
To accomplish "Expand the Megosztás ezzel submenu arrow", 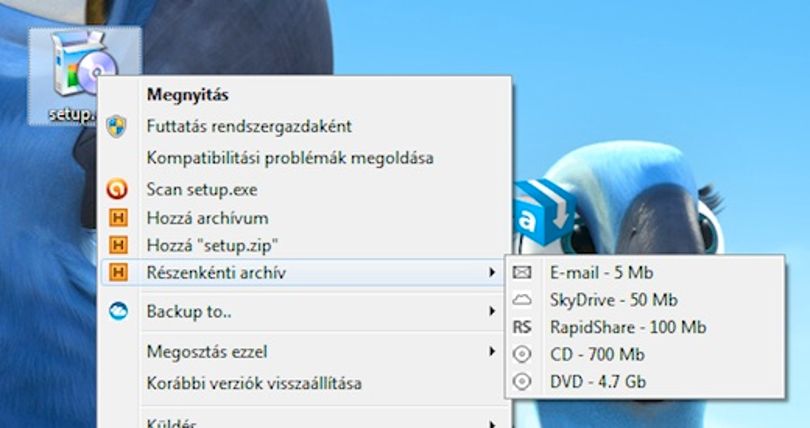I will (492, 352).
